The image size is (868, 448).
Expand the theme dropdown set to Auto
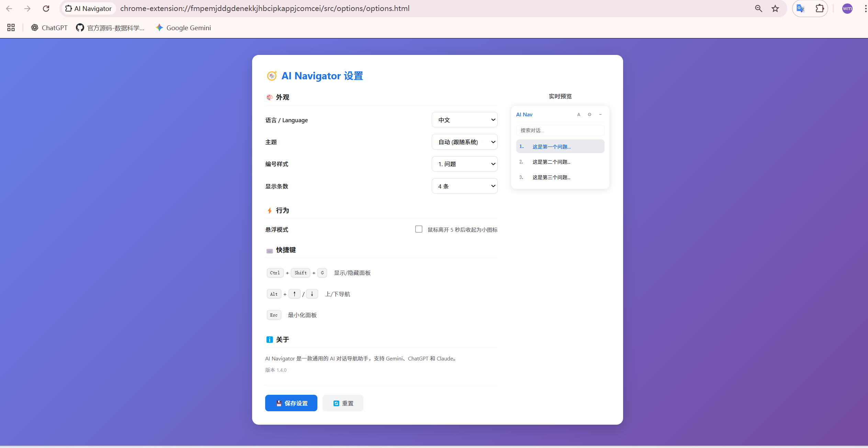pyautogui.click(x=464, y=142)
